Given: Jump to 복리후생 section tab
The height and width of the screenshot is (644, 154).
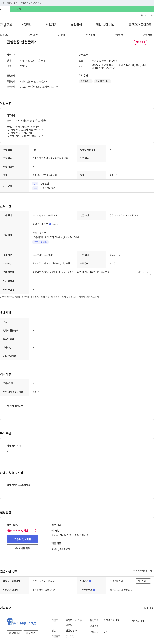Looking at the screenshot, I should click(x=90, y=35).
